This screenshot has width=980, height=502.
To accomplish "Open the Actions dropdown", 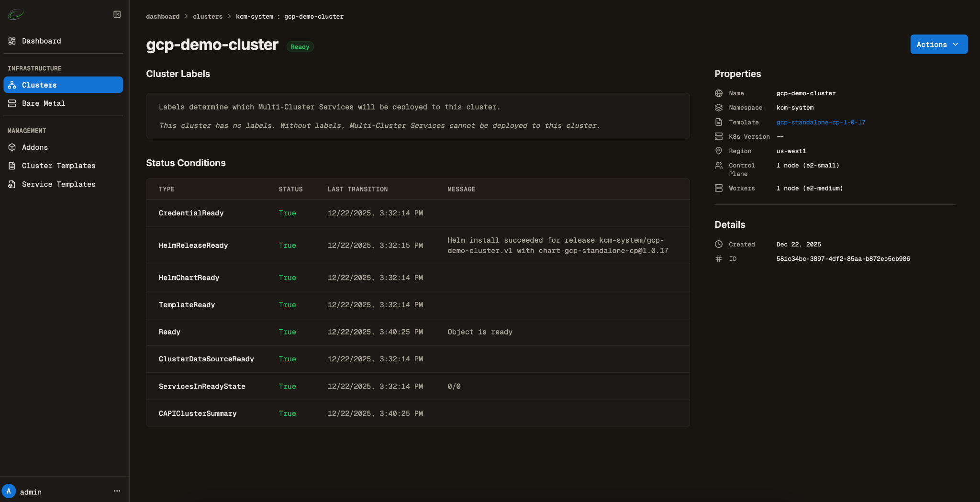I will 938,45.
